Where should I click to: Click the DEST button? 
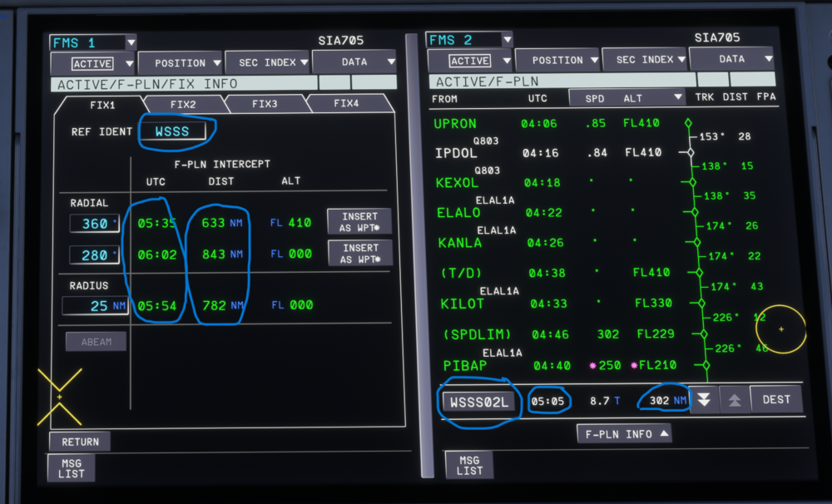pos(775,400)
